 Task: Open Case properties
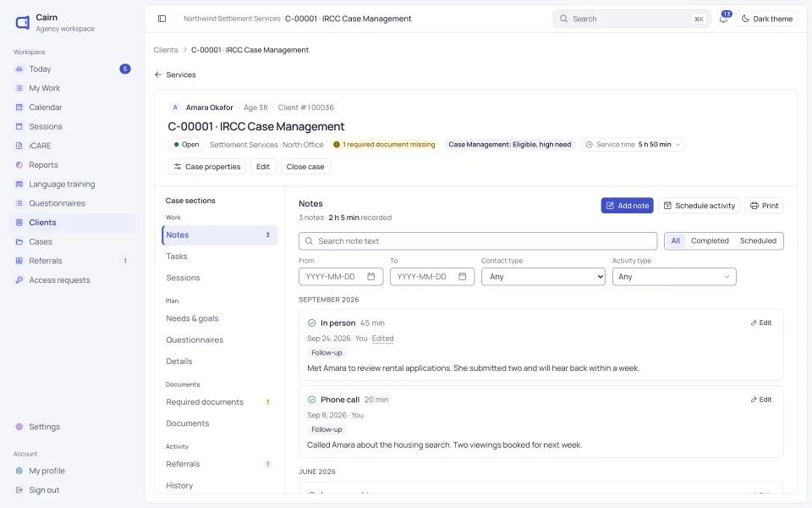[207, 167]
